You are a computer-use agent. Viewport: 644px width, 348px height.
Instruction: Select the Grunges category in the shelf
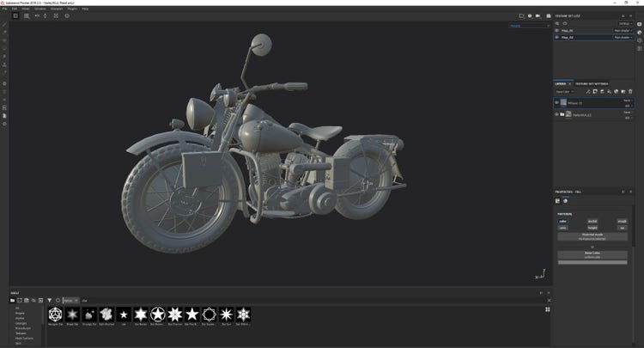21,323
